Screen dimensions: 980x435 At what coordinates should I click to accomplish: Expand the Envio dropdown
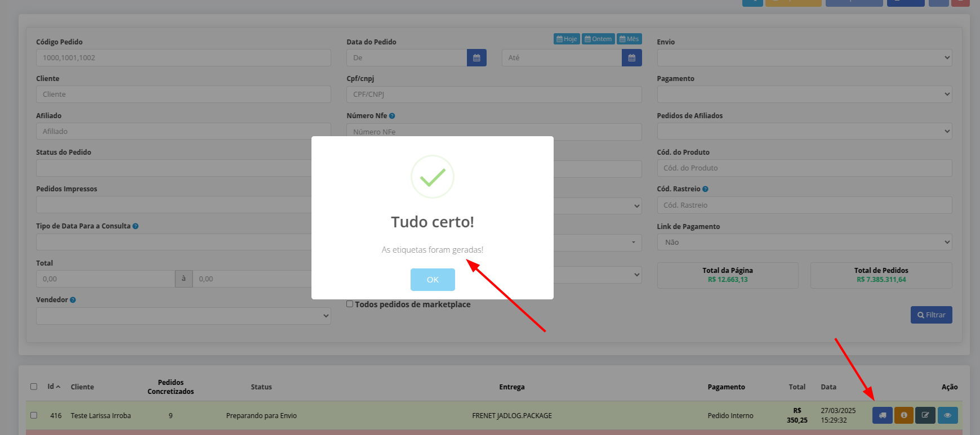[x=804, y=58]
